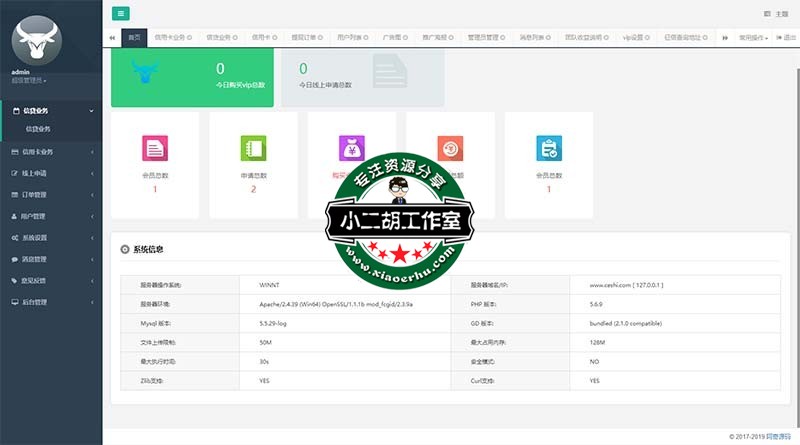The width and height of the screenshot is (800, 445).
Task: Expand the 信用卡业务 sidebar menu
Action: click(x=51, y=152)
